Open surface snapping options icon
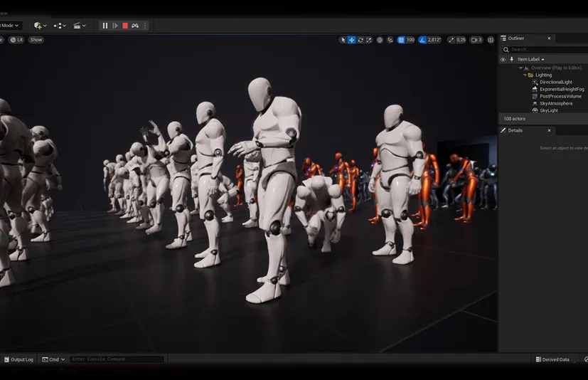 (x=390, y=40)
